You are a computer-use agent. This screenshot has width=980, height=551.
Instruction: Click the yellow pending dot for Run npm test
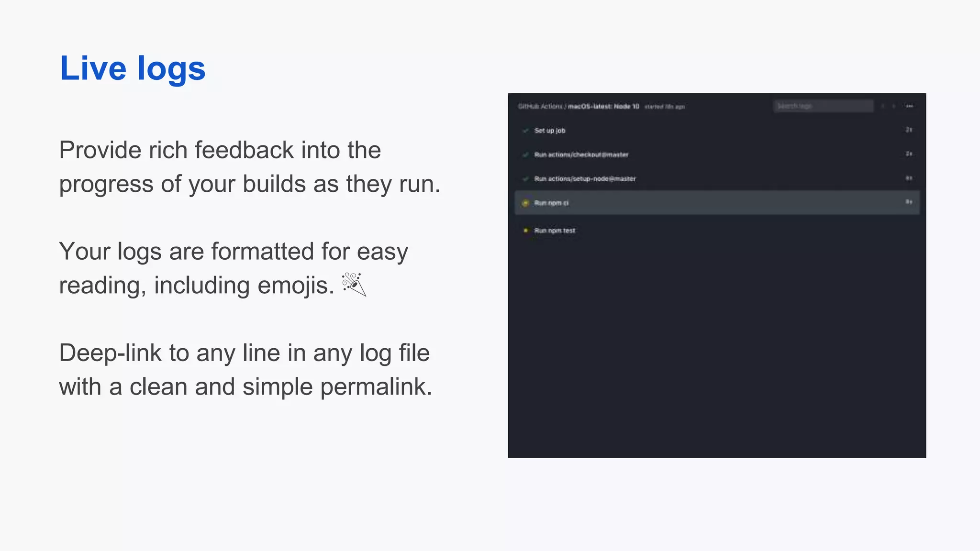pyautogui.click(x=525, y=231)
